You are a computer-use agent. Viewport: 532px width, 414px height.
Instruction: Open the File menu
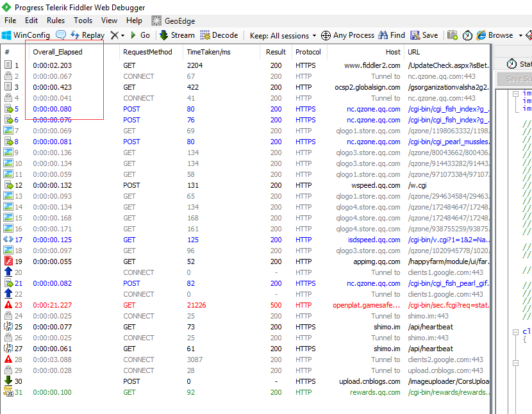tap(10, 21)
